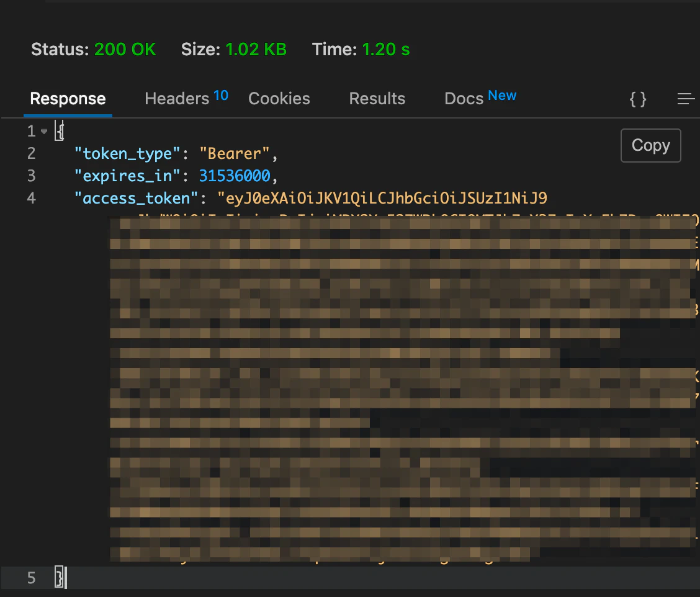Screen dimensions: 700x597
Task: Click the 200 OK status value
Action: point(125,49)
